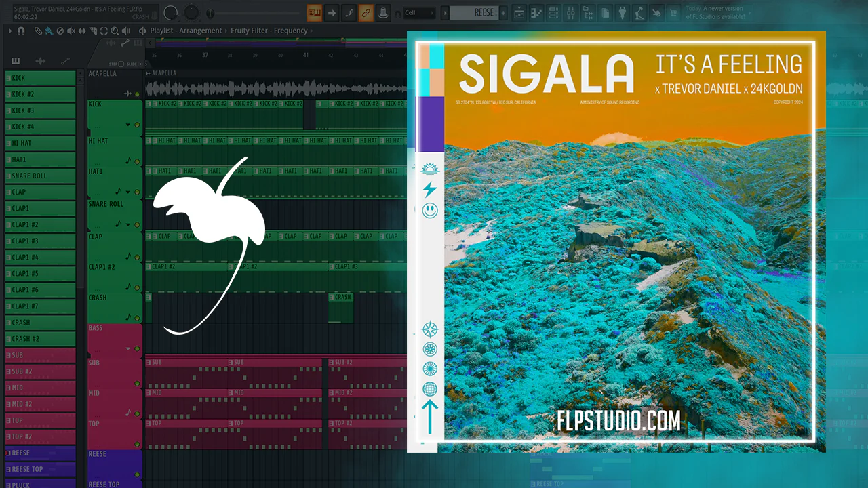The height and width of the screenshot is (488, 868).
Task: Select the playlist Delete tool
Action: coord(60,30)
